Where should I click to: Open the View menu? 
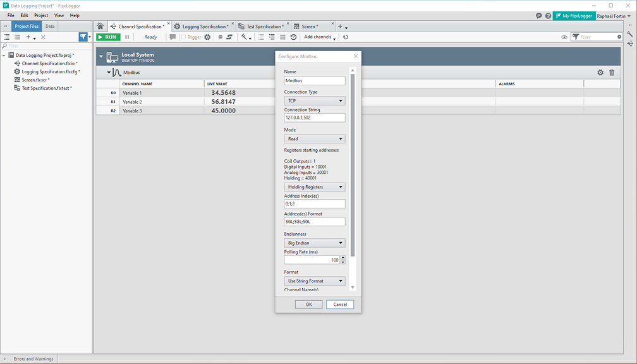coord(59,15)
